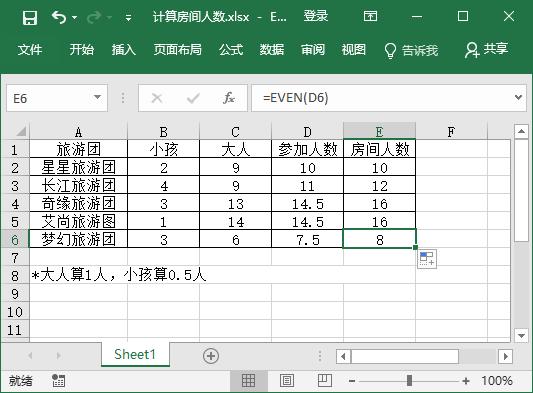
Task: Select cell C4 containing 13
Action: 236,203
